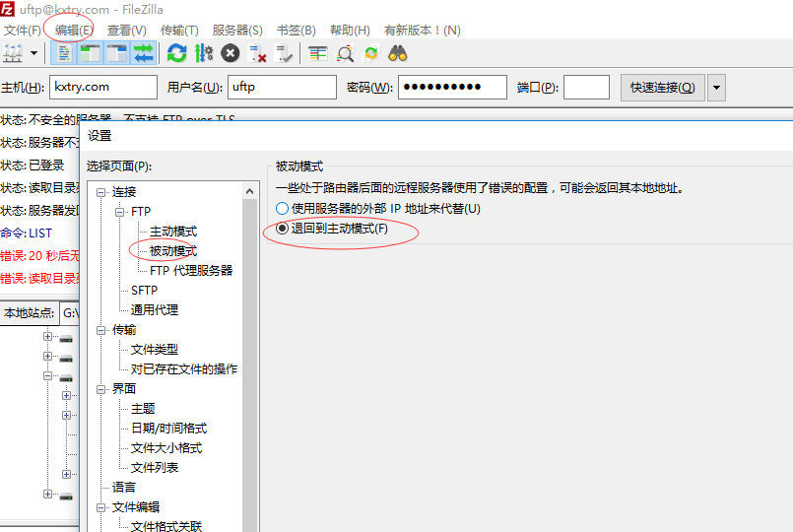793x532 pixels.
Task: Click the username field with uftp
Action: click(282, 87)
